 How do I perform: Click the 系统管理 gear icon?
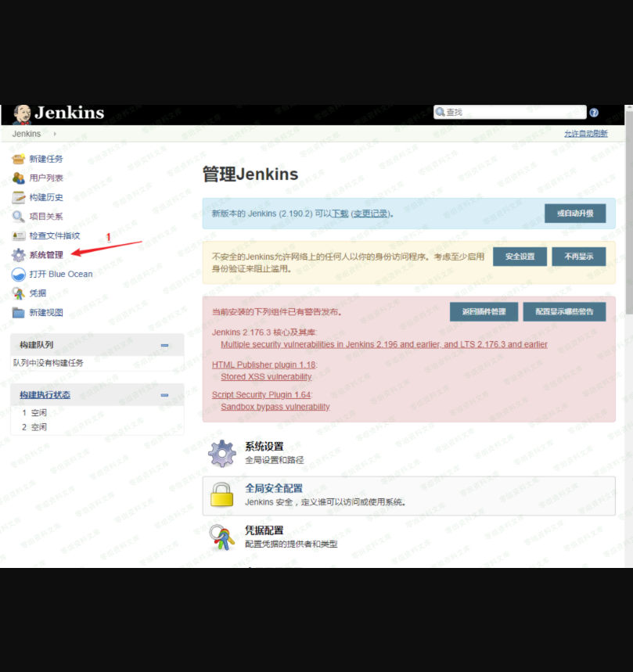tap(18, 255)
